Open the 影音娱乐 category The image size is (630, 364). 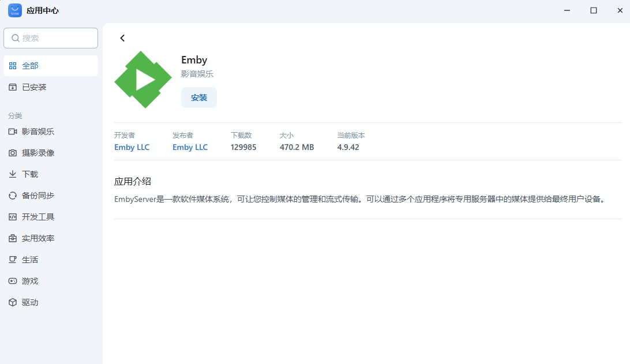click(51, 132)
